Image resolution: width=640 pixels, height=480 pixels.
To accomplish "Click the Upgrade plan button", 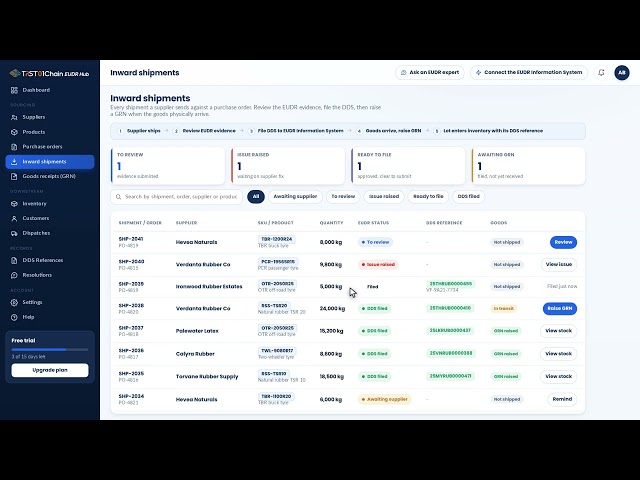I will [x=50, y=370].
